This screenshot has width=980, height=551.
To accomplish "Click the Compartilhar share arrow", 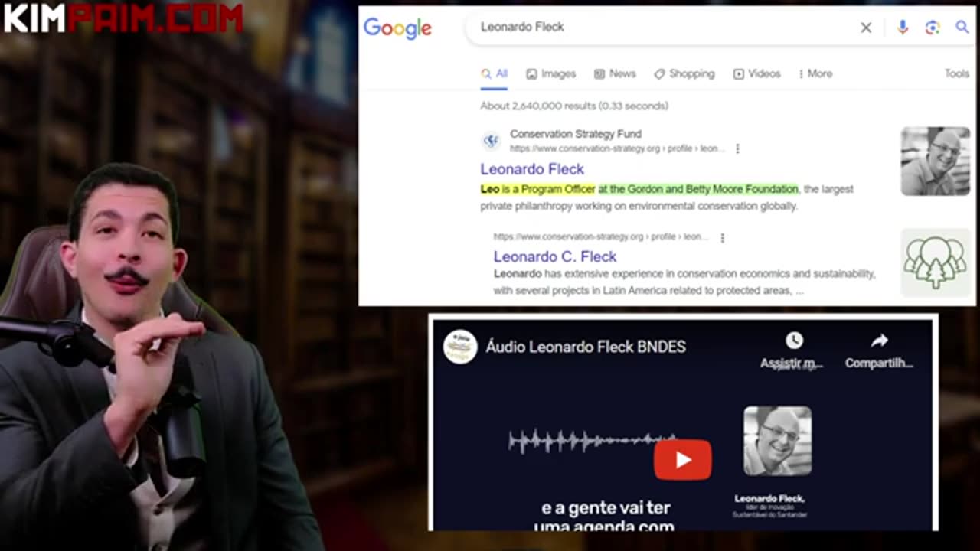I will pos(879,341).
